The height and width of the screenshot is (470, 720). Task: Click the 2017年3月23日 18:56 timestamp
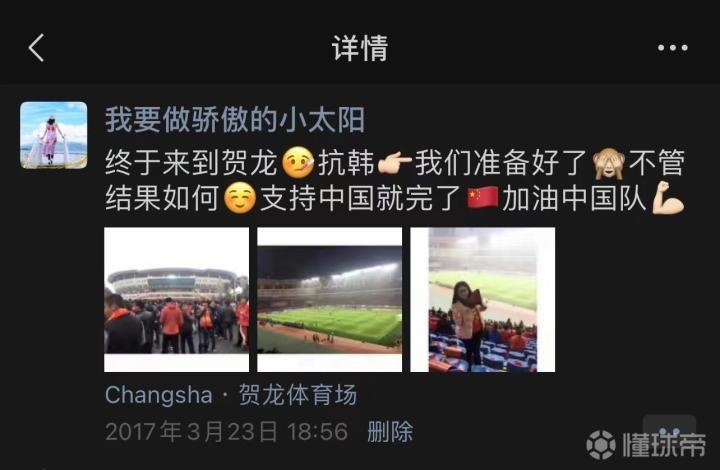click(227, 431)
